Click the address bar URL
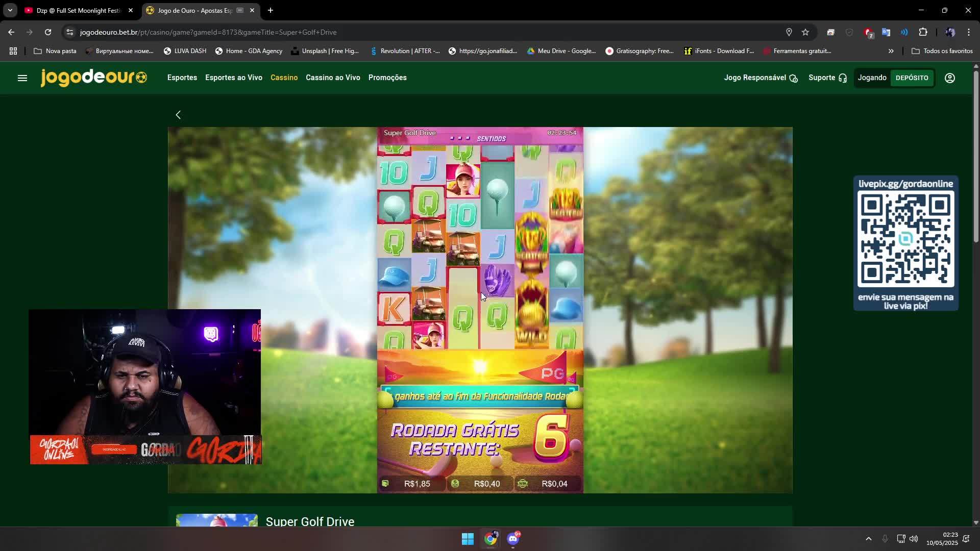The height and width of the screenshot is (551, 980). 208,32
